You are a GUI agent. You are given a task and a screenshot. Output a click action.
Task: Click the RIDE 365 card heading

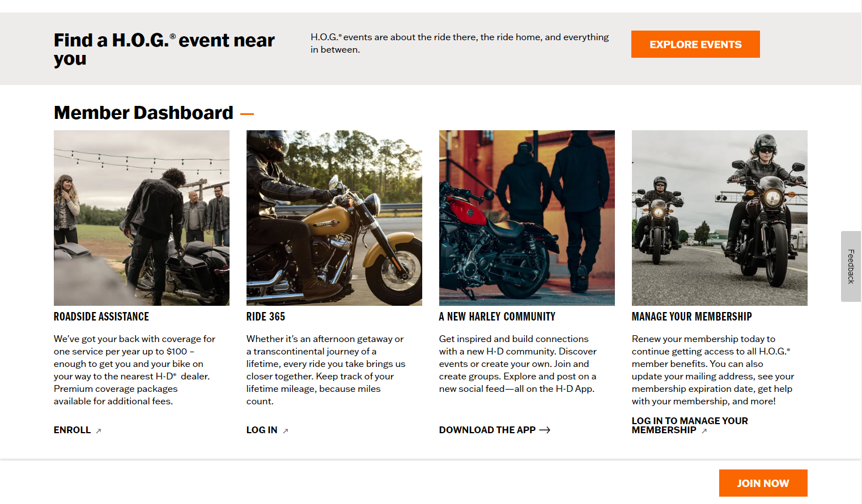(266, 317)
